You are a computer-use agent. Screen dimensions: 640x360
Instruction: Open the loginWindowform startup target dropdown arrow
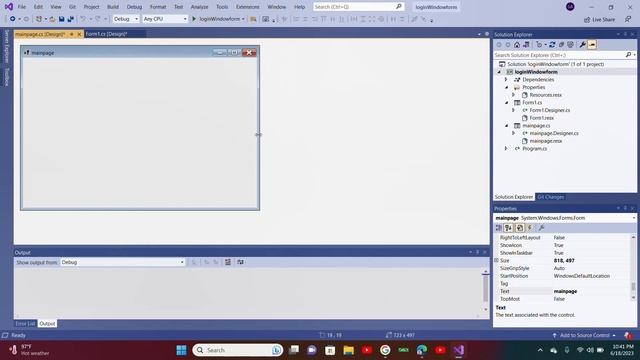[x=243, y=19]
